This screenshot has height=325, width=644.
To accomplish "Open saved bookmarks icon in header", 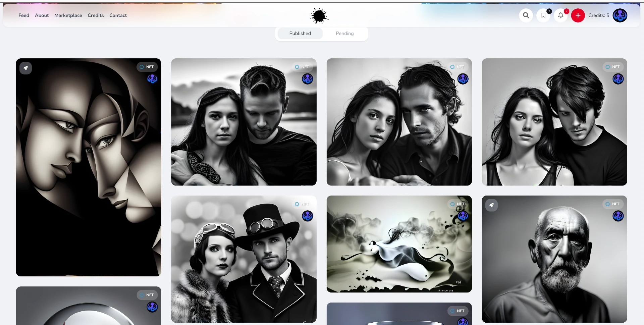I will 543,15.
